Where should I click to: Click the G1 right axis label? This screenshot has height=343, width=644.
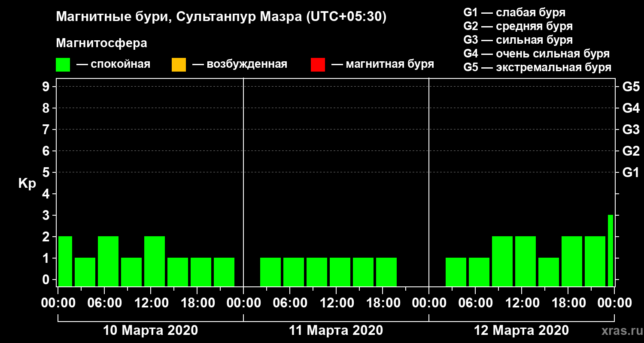631,173
